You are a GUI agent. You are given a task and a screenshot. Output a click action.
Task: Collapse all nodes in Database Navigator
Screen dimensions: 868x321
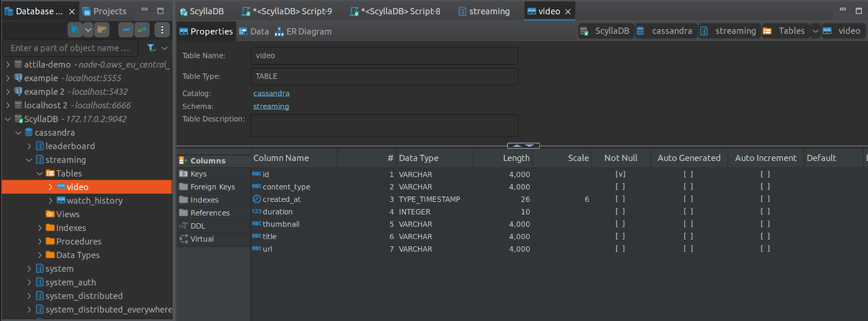(126, 30)
